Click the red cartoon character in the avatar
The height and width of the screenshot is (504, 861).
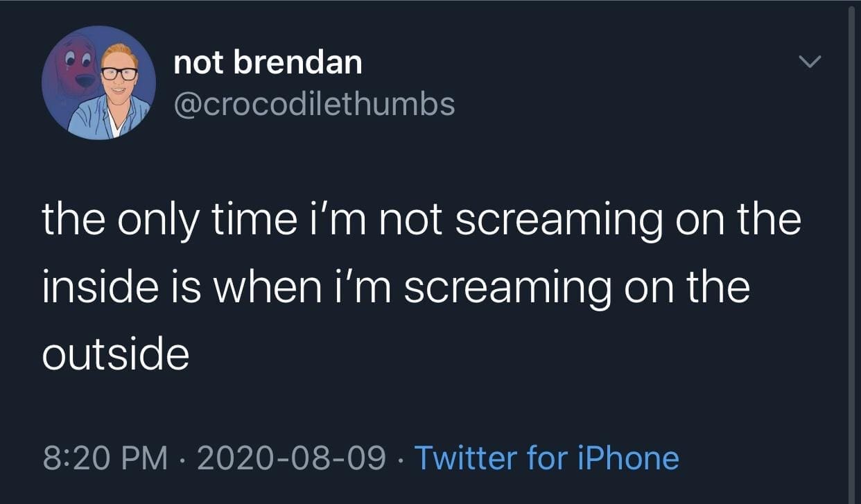click(x=73, y=69)
